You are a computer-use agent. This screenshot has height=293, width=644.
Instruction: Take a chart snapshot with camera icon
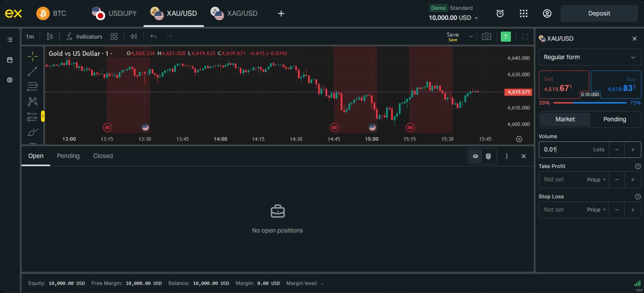tap(486, 37)
